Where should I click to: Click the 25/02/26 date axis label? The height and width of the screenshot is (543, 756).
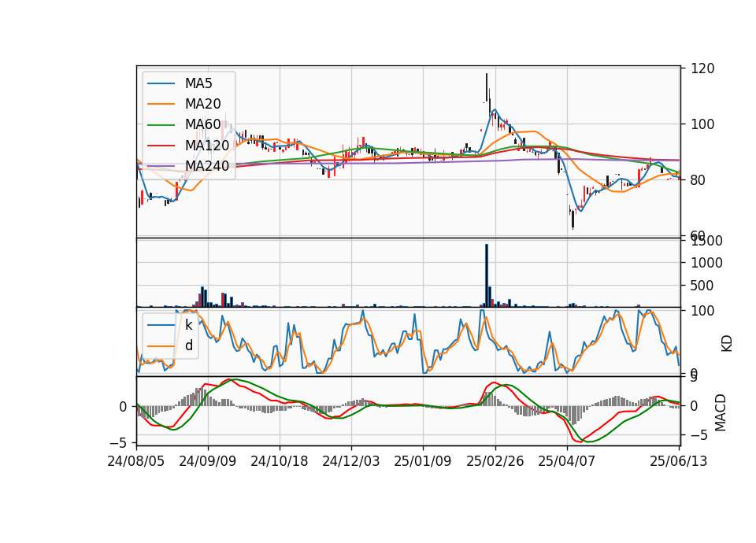click(x=495, y=461)
